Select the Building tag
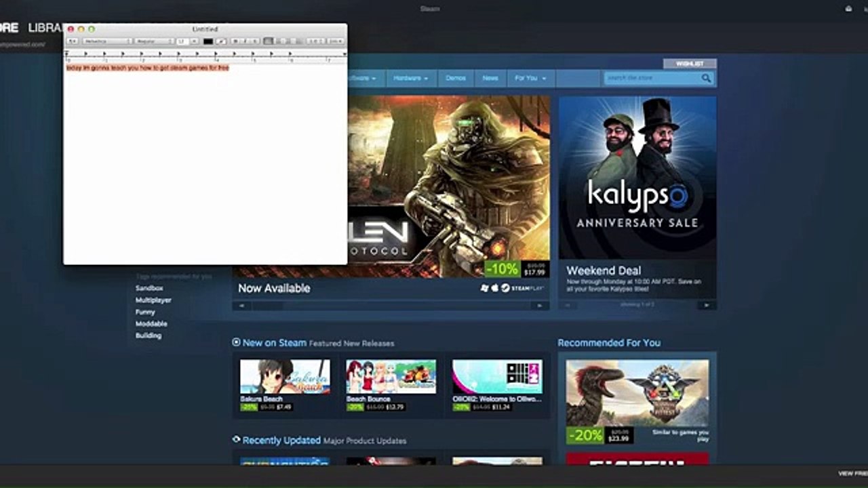The width and height of the screenshot is (868, 488). tap(149, 335)
